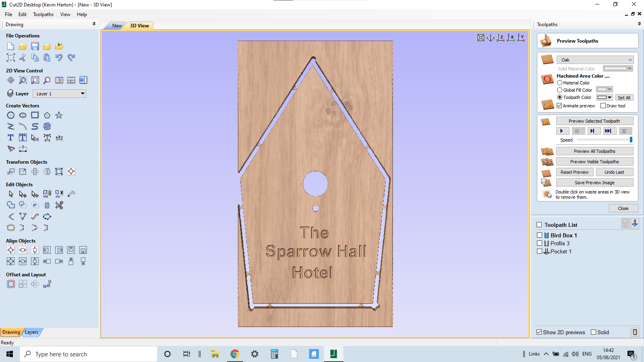The image size is (644, 362).
Task: Select the Draw Rectangle tool
Action: (35, 115)
